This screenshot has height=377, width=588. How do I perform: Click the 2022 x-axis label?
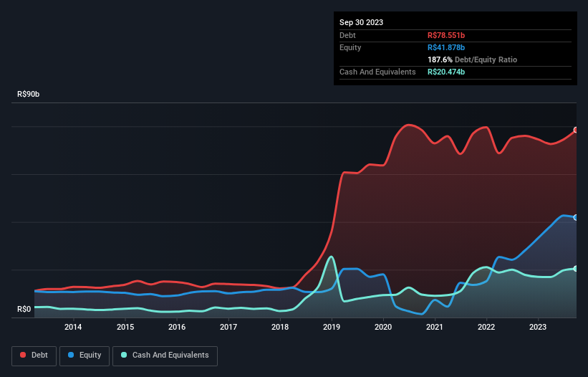486,327
